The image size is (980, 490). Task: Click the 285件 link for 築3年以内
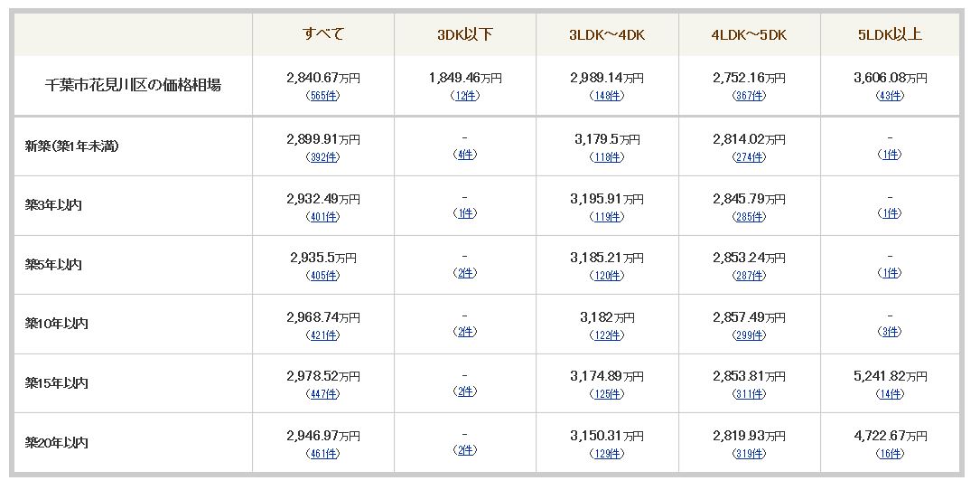pyautogui.click(x=749, y=217)
